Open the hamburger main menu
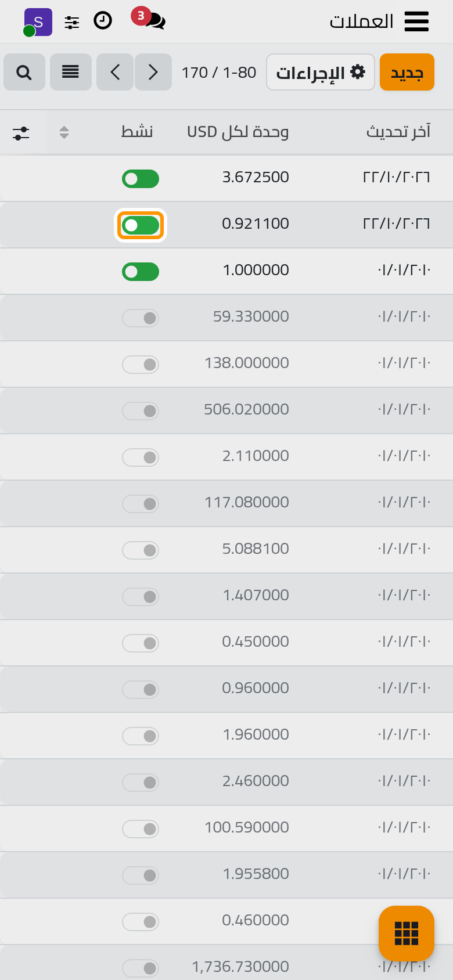Screen dimensions: 453x980 click(416, 21)
